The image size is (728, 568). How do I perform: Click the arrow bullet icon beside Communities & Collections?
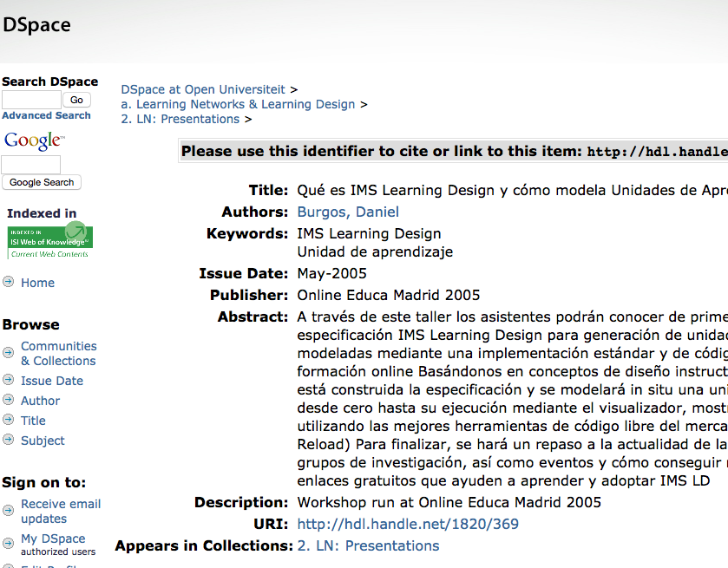[x=8, y=353]
